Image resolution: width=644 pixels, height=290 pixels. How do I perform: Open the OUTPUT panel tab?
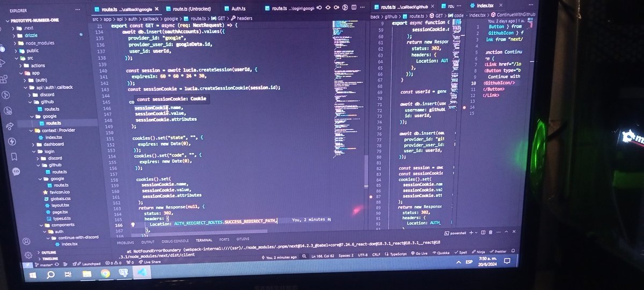coord(148,242)
